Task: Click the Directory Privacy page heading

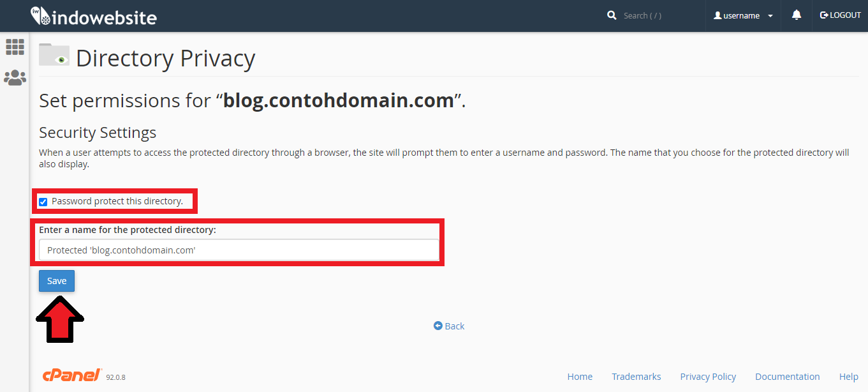Action: pyautogui.click(x=165, y=58)
